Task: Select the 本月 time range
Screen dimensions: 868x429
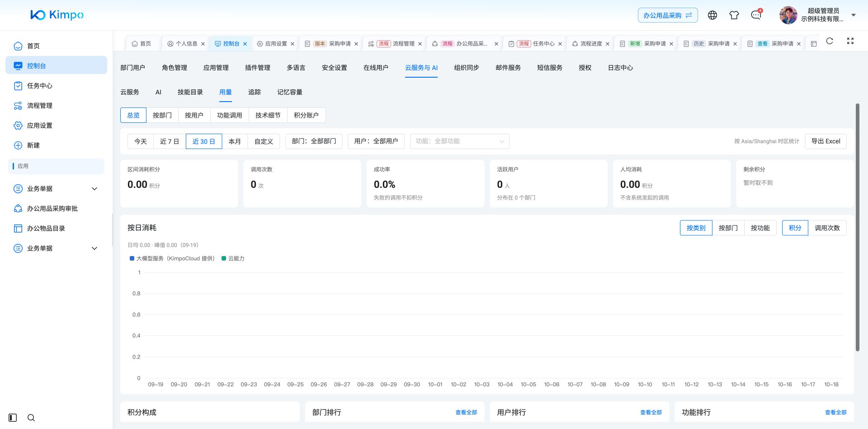Action: pos(235,141)
